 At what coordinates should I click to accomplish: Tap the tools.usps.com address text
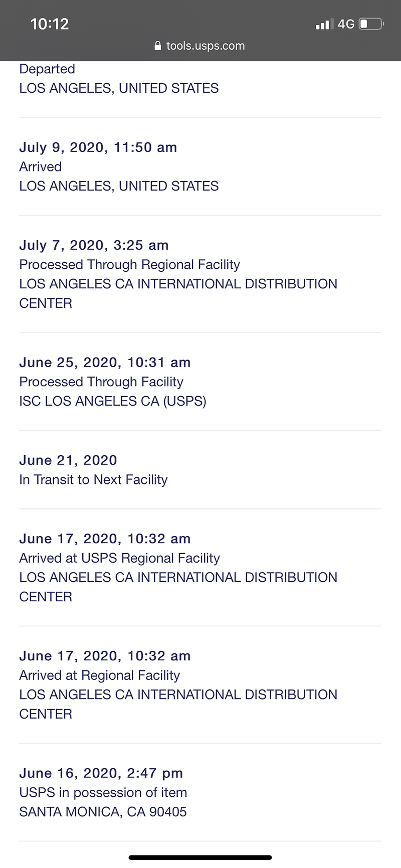tap(206, 46)
